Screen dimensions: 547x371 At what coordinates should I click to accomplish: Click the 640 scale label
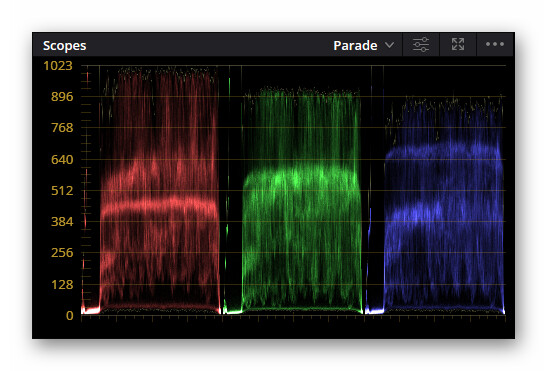[x=62, y=160]
